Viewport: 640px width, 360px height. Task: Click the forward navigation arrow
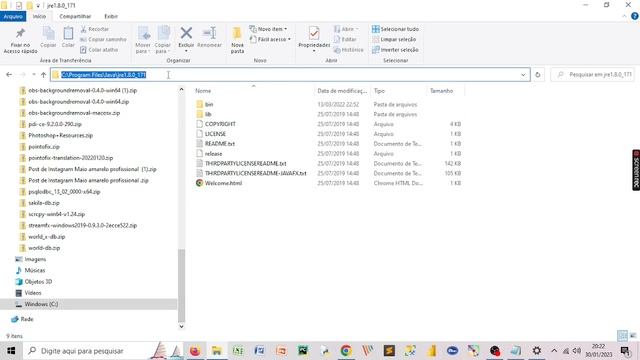[22, 75]
